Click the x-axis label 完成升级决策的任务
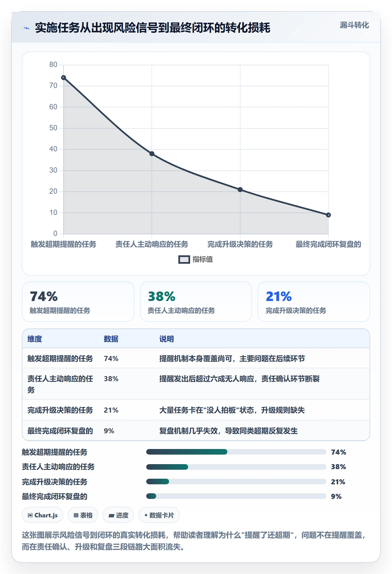 tap(240, 244)
